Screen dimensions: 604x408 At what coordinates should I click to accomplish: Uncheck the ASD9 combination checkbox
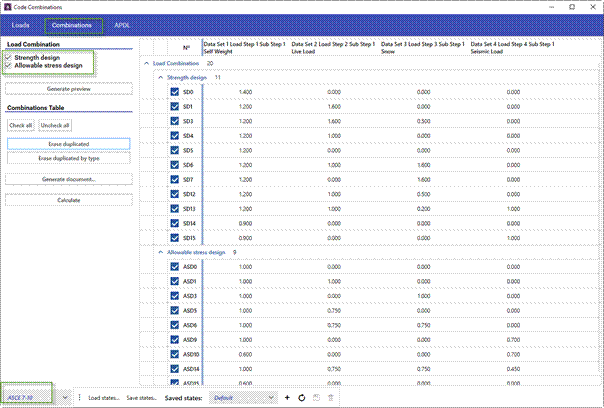click(174, 340)
